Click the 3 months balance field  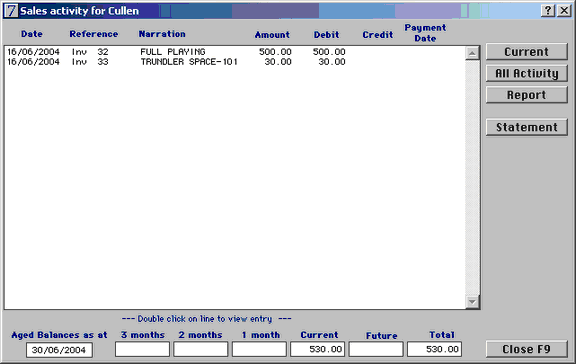tap(143, 349)
